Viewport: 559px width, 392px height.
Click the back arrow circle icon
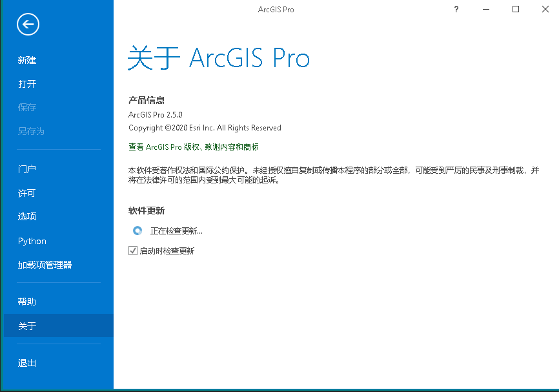click(x=28, y=25)
